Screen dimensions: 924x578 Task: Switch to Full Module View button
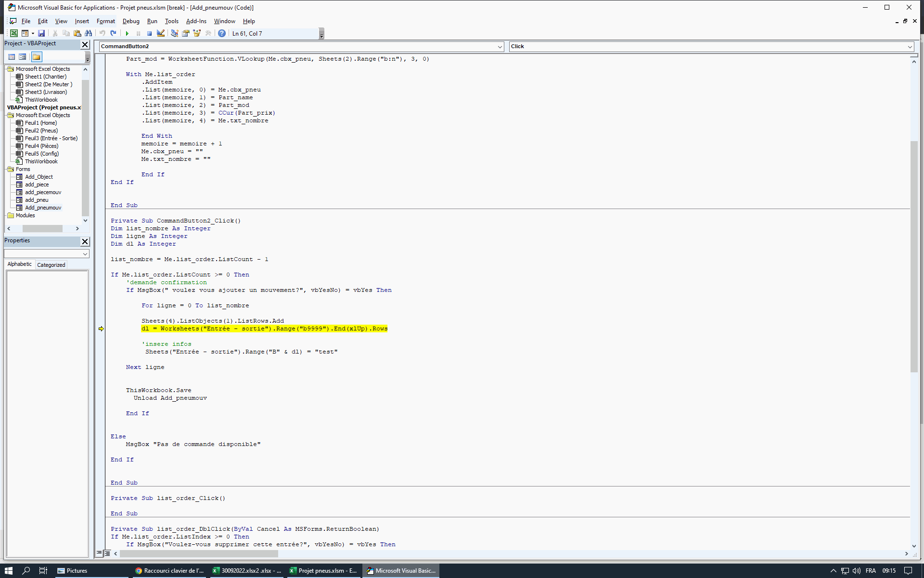(x=107, y=553)
